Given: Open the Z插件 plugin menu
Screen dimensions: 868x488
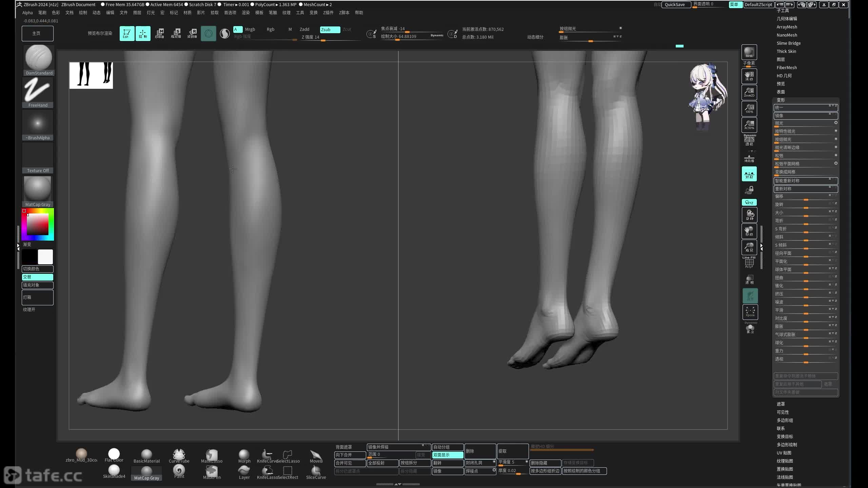Looking at the screenshot, I should (x=328, y=13).
